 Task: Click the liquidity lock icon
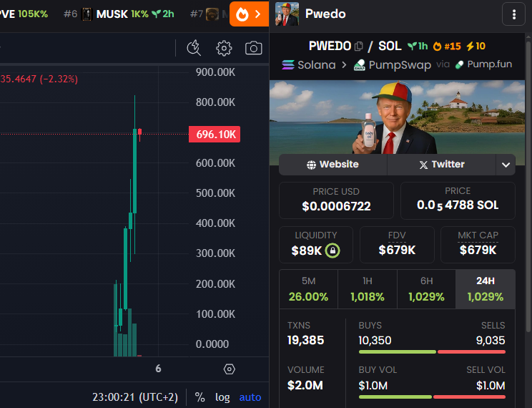[332, 251]
